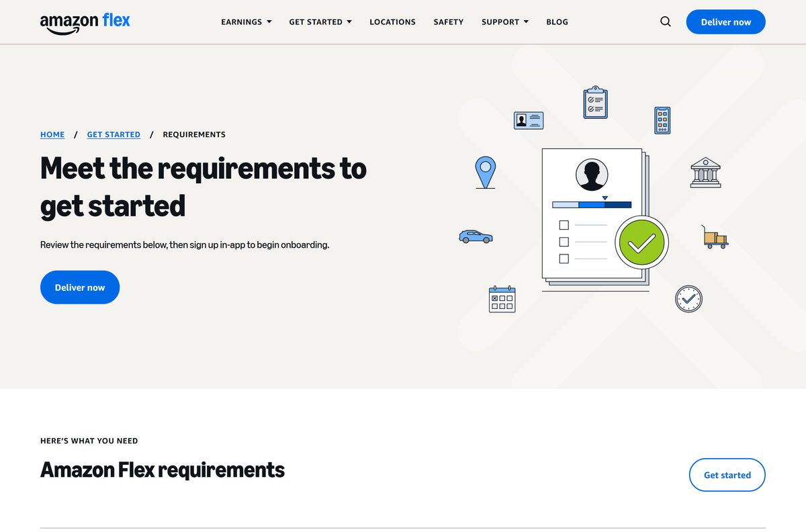Click the profile avatar on document

point(592,175)
